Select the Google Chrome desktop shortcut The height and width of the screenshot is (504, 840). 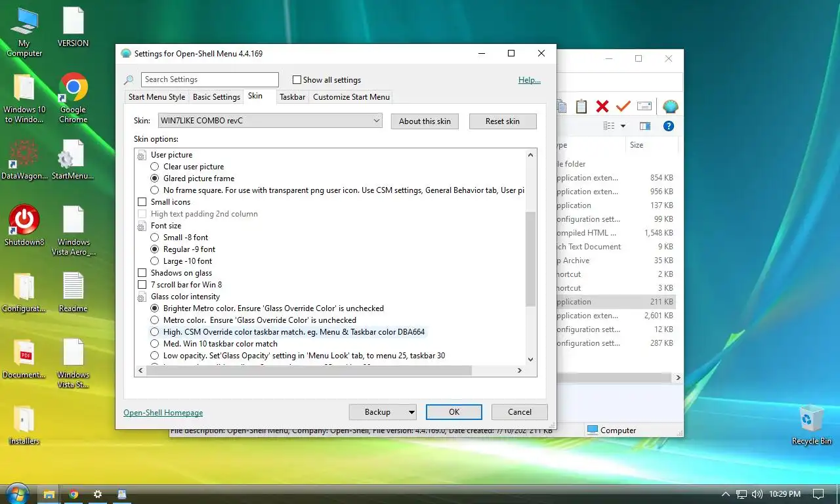(x=73, y=98)
